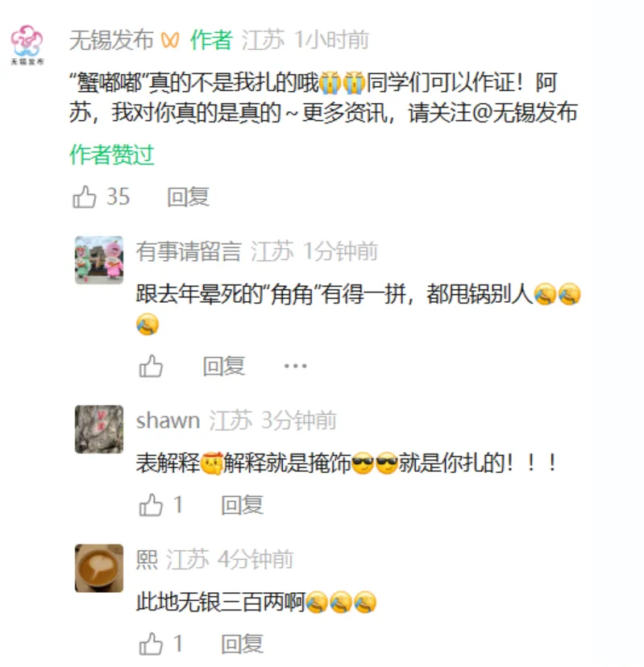644x667 pixels.
Task: Reply to the 无锡发布 author comment
Action: coord(188,197)
